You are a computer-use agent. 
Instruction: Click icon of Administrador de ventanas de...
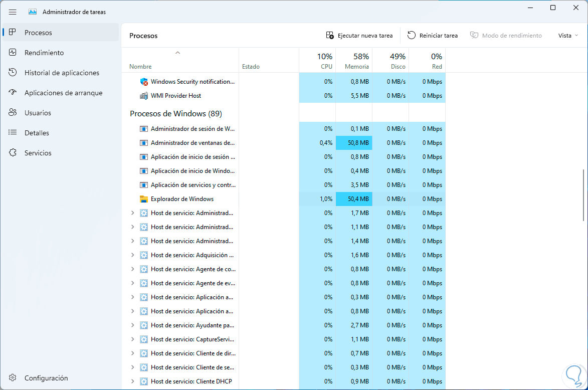pyautogui.click(x=144, y=143)
